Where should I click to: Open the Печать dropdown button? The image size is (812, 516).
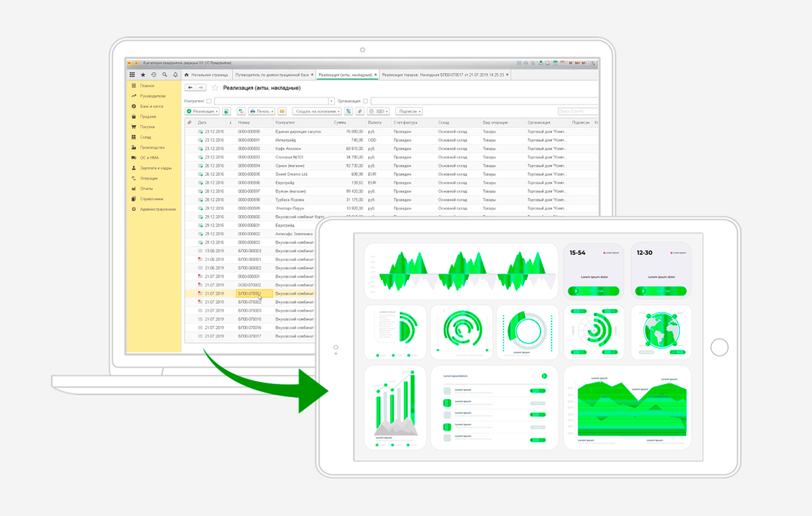point(261,111)
